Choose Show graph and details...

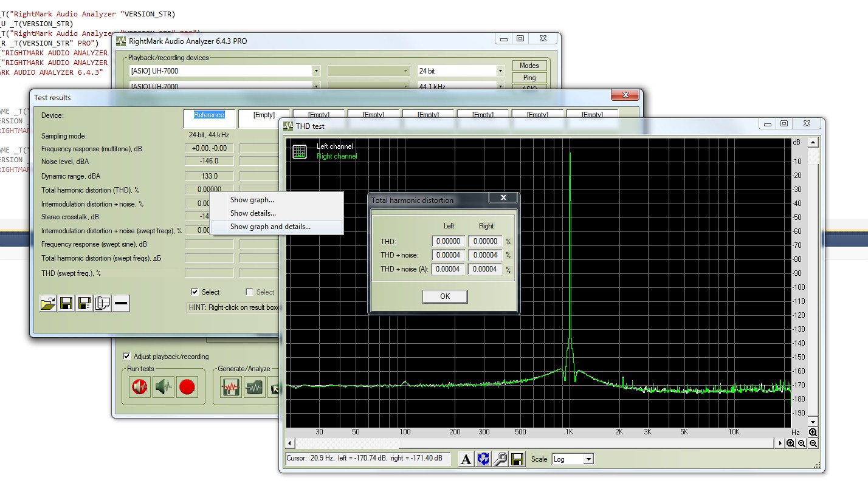[x=277, y=227]
